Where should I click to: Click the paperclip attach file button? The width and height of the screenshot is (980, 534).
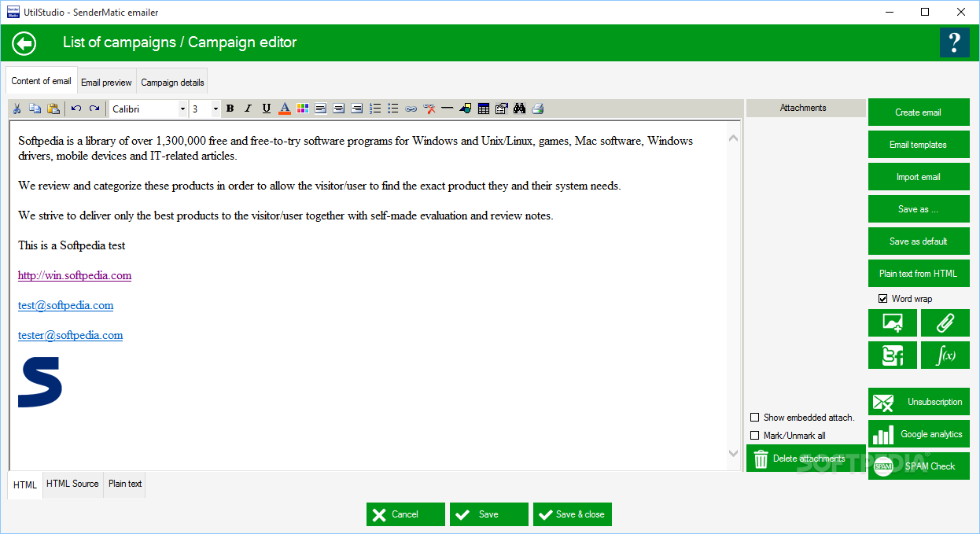pos(945,323)
